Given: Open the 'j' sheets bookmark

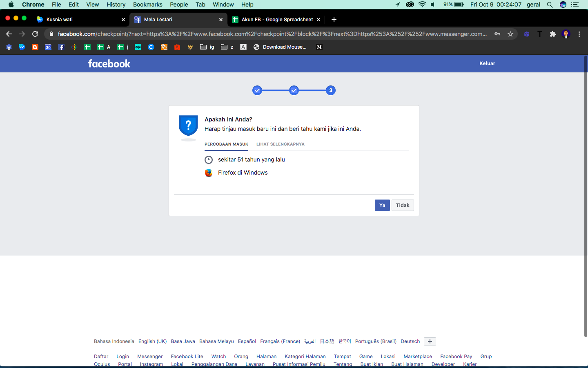Looking at the screenshot, I should tap(123, 47).
